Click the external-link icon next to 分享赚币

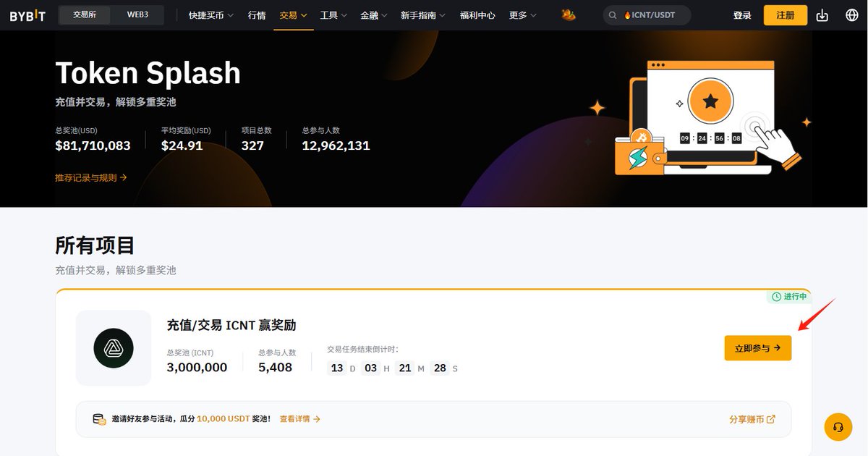coord(771,419)
